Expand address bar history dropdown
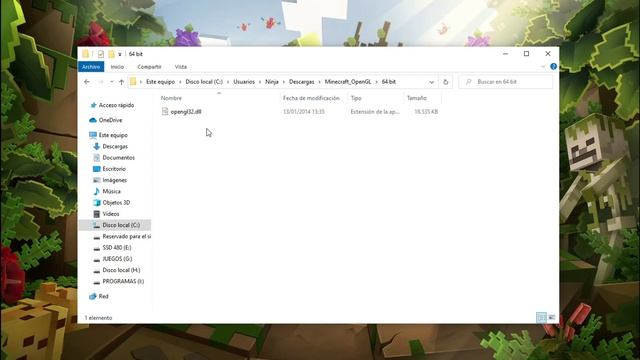This screenshot has height=360, width=640. [431, 82]
